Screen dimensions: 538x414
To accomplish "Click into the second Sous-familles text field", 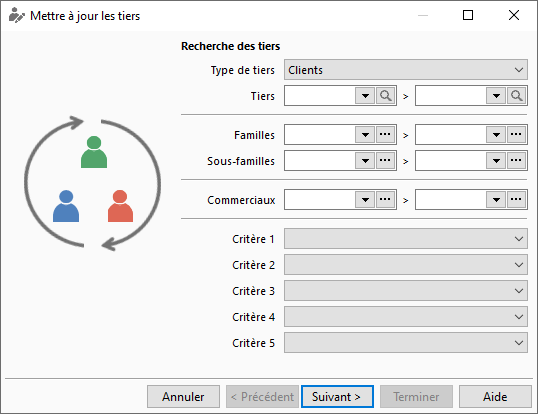I will [451, 161].
